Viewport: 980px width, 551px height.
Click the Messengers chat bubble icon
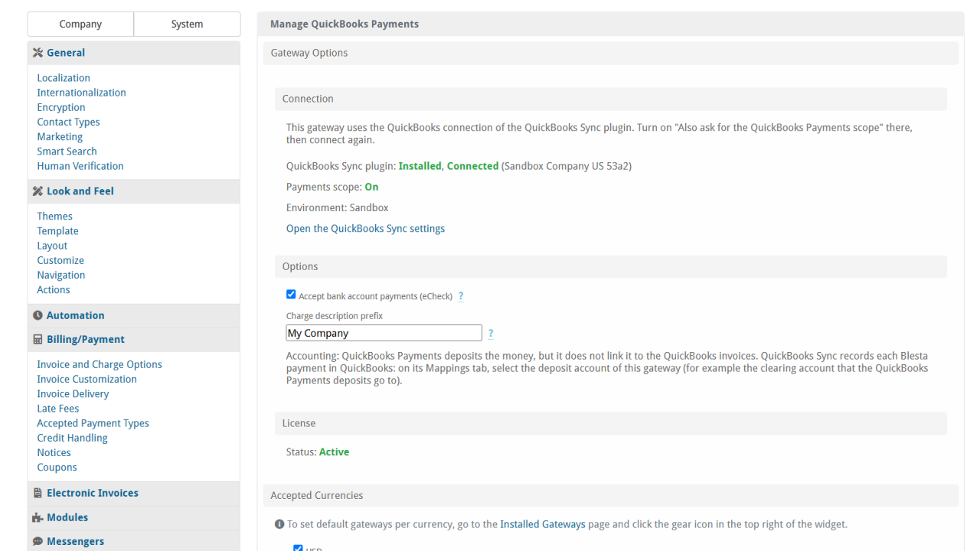tap(38, 541)
